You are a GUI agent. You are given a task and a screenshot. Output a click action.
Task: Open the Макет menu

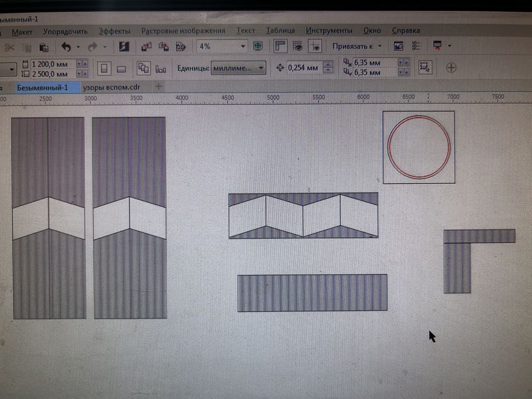click(x=22, y=32)
